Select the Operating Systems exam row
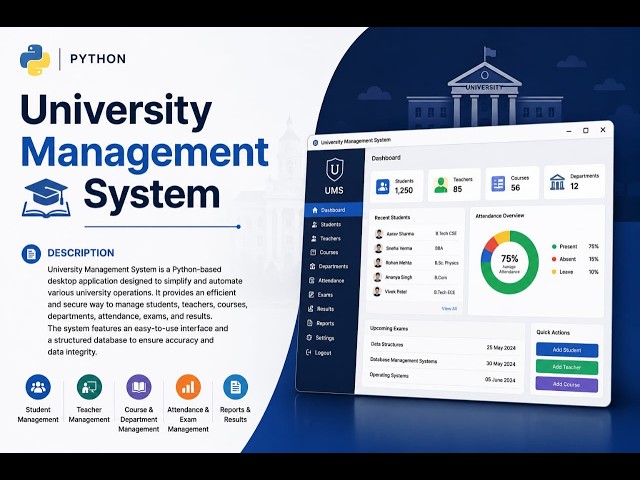This screenshot has height=480, width=640. click(442, 377)
